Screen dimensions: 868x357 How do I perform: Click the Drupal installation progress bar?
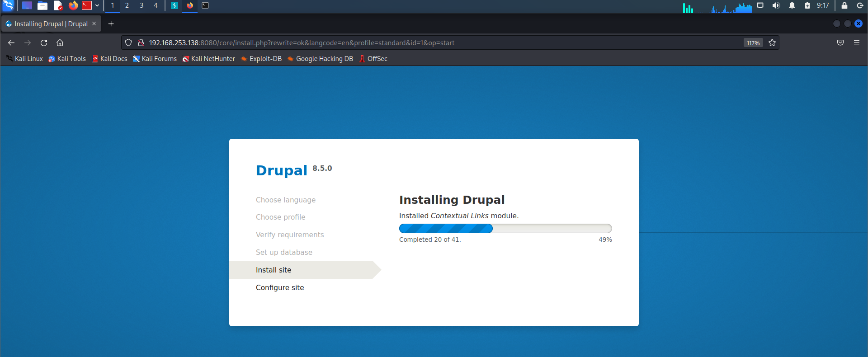505,228
